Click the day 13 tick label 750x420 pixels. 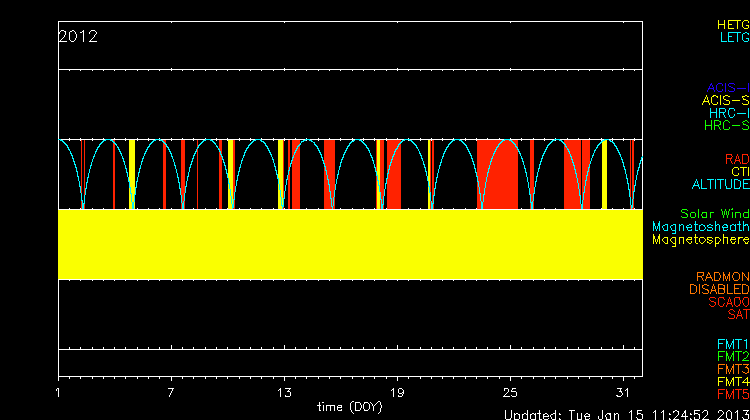[x=285, y=392]
